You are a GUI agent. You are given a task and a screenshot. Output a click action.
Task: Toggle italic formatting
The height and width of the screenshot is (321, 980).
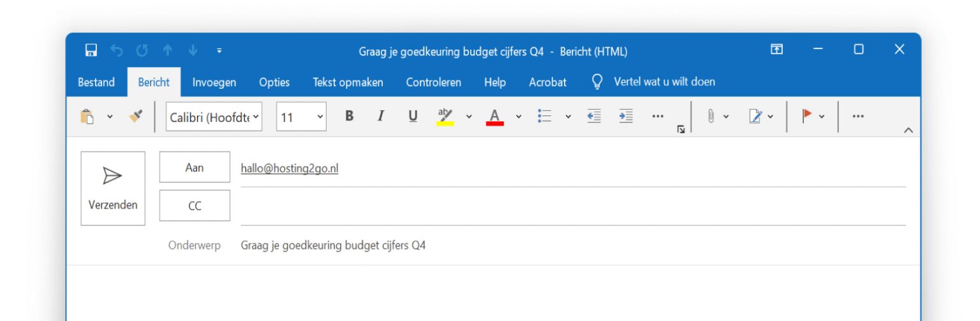tap(381, 116)
